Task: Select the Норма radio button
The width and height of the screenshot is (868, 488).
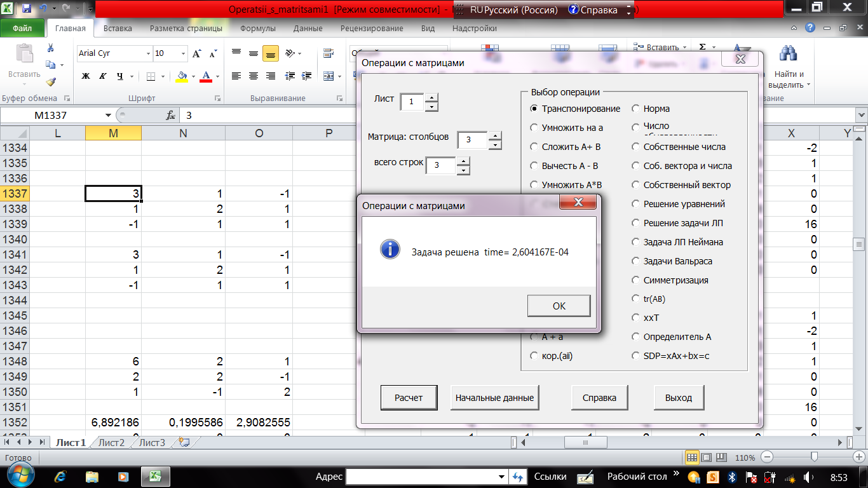Action: pos(636,109)
